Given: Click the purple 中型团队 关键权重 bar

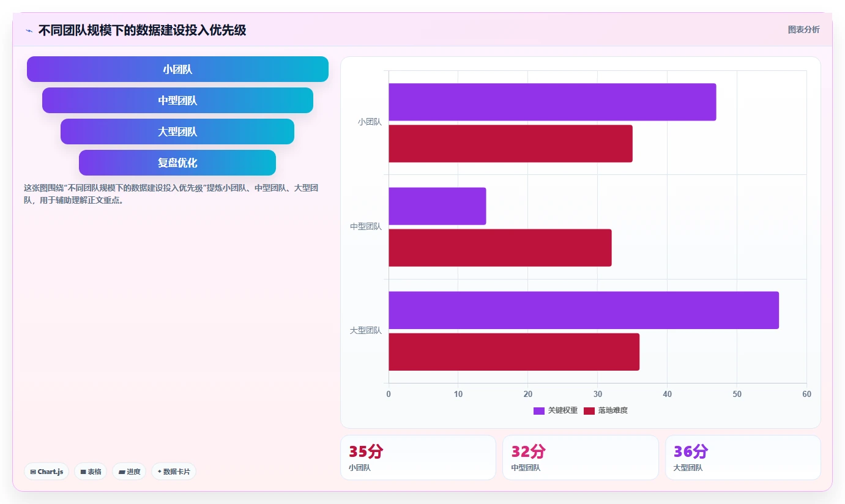Looking at the screenshot, I should pyautogui.click(x=437, y=206).
